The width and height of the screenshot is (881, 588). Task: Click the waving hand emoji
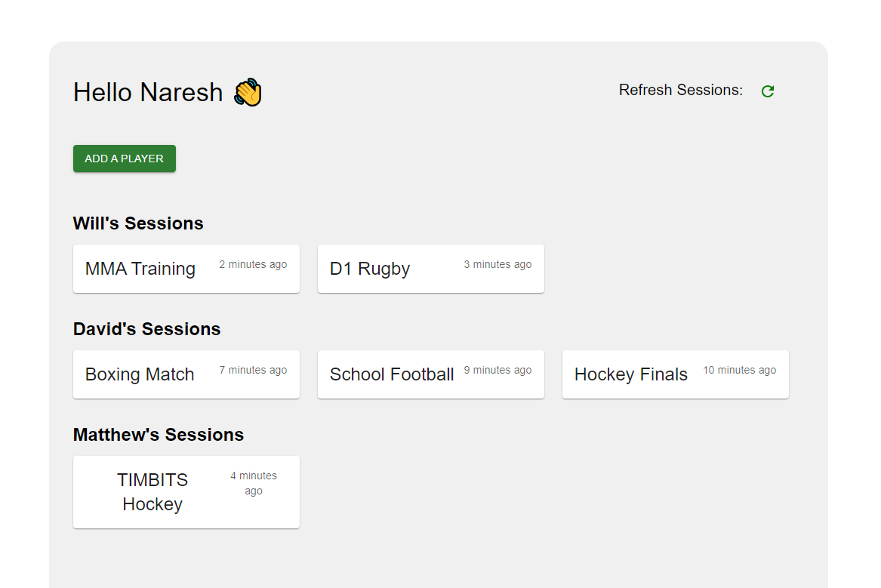click(x=248, y=93)
